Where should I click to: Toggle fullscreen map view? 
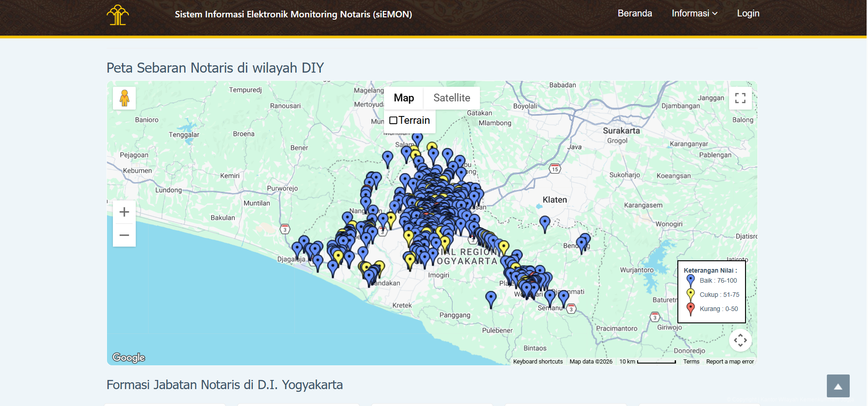(740, 98)
